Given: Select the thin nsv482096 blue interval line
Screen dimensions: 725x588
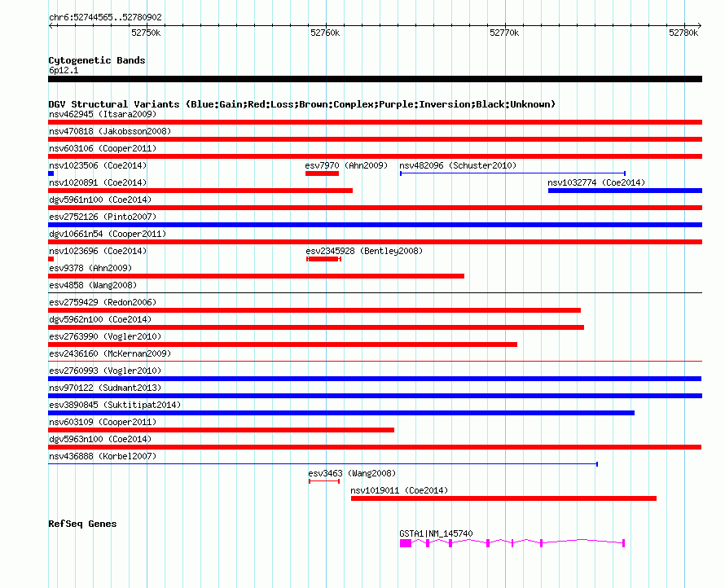Looking at the screenshot, I should click(512, 173).
